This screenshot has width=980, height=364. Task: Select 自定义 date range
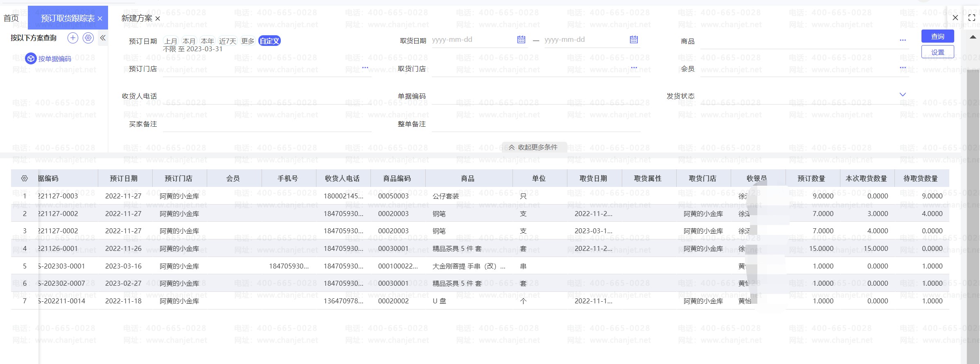coord(269,41)
